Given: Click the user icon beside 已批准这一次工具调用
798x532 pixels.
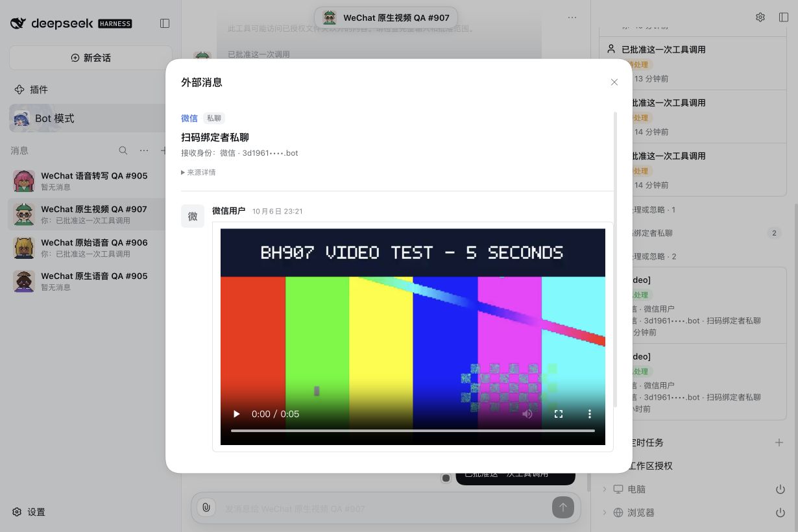Looking at the screenshot, I should (x=611, y=49).
